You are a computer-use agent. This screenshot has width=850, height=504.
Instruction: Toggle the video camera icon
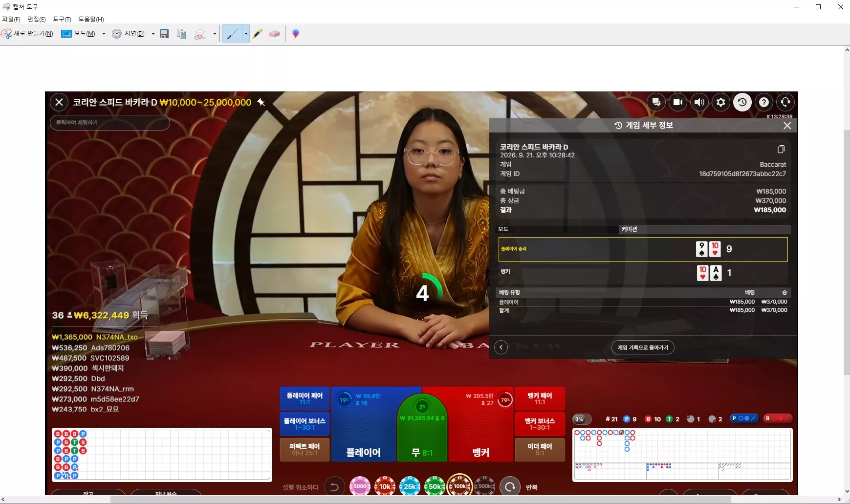click(x=678, y=102)
